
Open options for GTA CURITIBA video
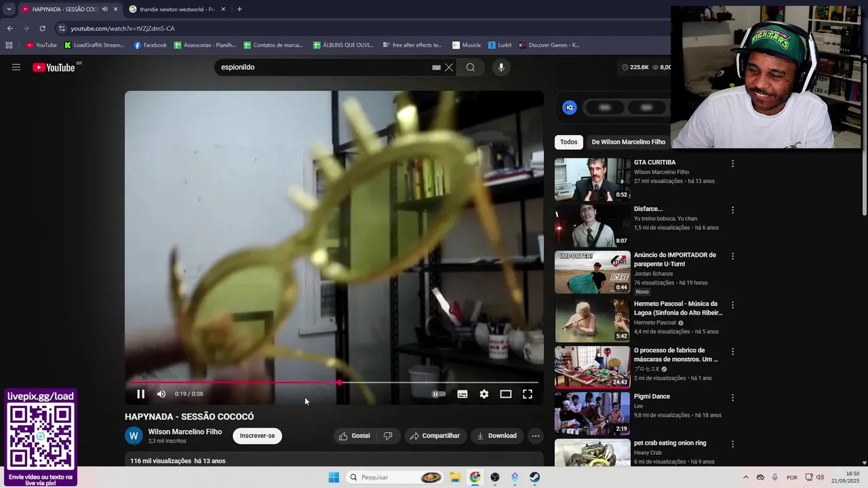pos(732,163)
